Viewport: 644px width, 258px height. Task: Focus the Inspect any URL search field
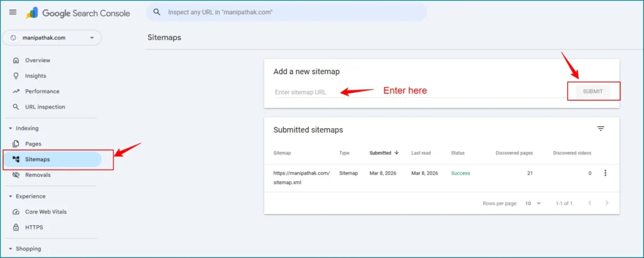[286, 13]
